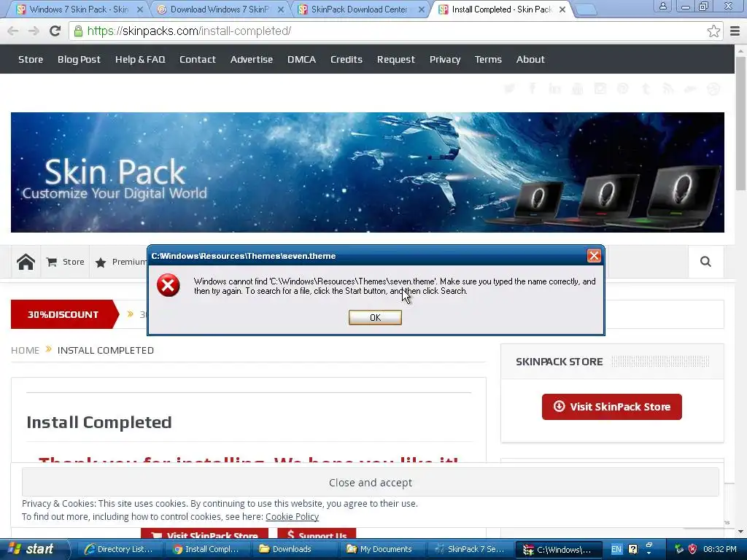The width and height of the screenshot is (747, 560).
Task: Click the scrollbar up arrow
Action: tap(740, 50)
